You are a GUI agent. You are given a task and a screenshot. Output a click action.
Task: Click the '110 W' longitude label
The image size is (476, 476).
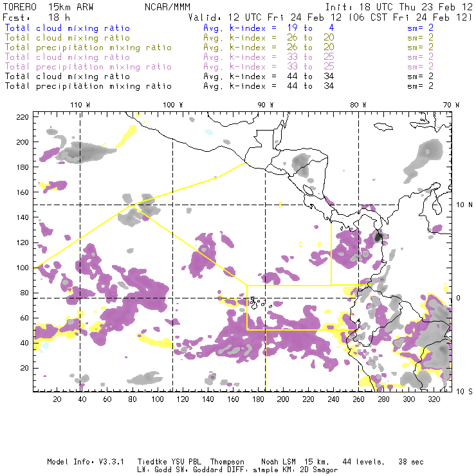point(80,105)
